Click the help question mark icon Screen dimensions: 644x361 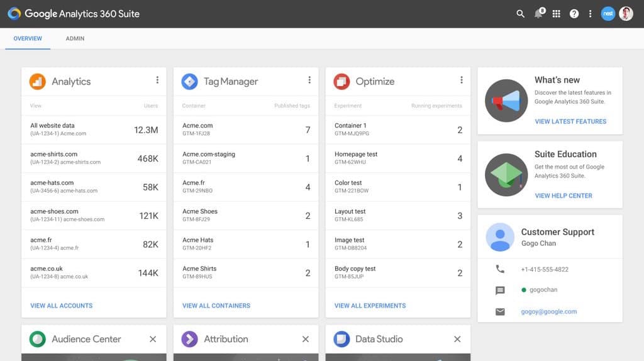[574, 14]
